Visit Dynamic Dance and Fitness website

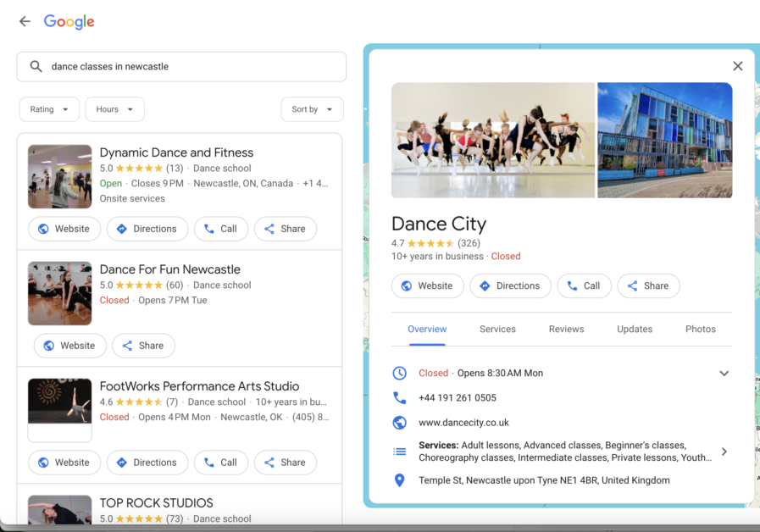(64, 229)
